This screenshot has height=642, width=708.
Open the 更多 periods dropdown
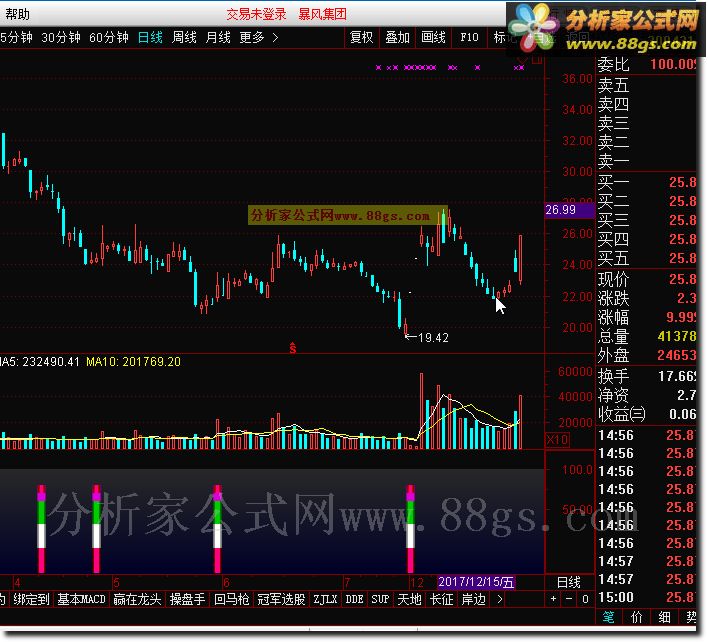pyautogui.click(x=252, y=37)
